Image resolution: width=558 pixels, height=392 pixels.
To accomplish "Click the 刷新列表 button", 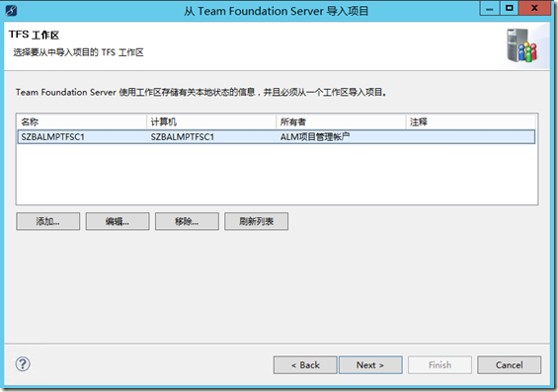I will (x=256, y=221).
